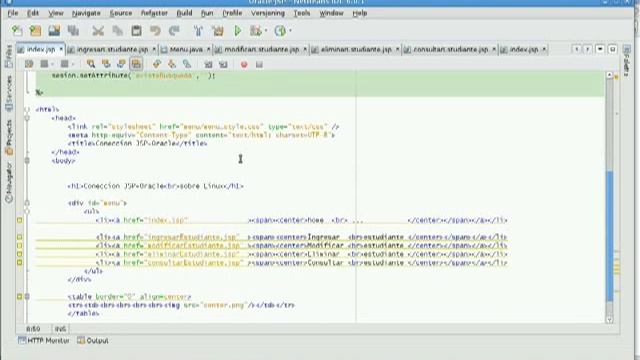
Task: Open the Refactor menu
Action: tap(154, 13)
